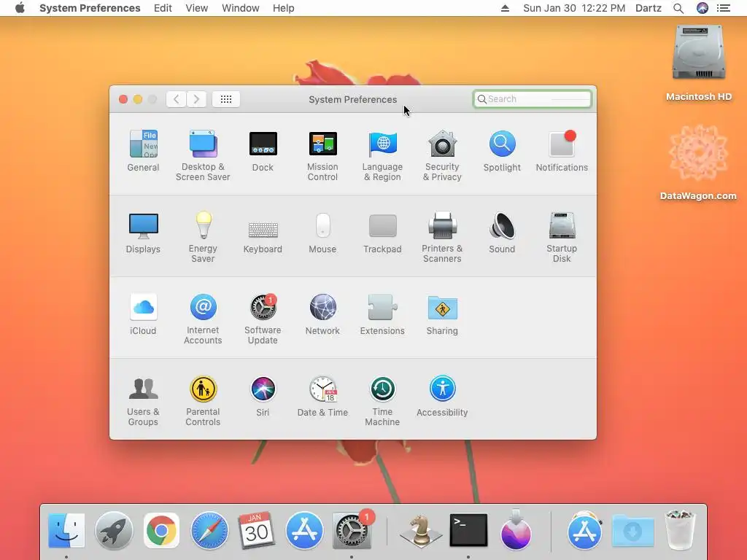
Task: Open the Help menu
Action: point(284,8)
